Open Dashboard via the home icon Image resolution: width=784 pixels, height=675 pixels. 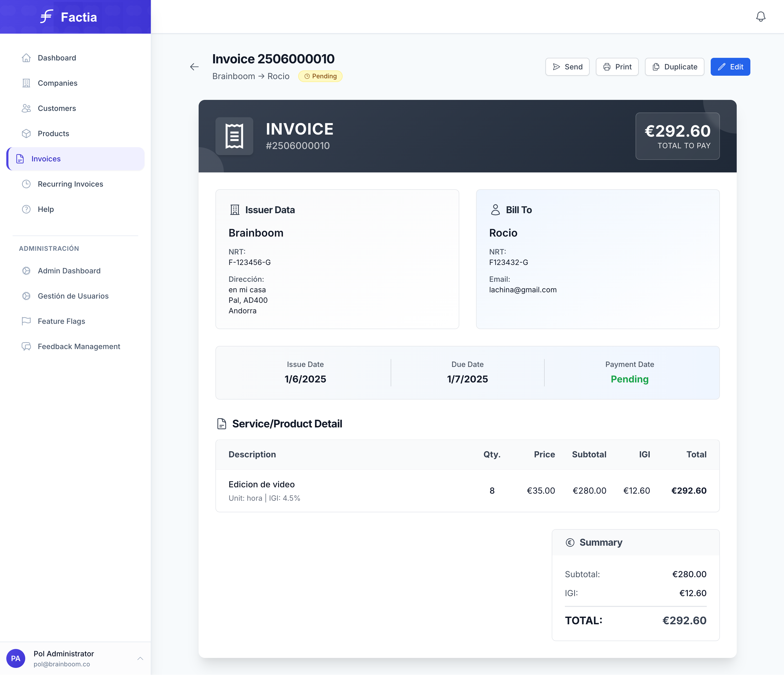click(x=26, y=58)
